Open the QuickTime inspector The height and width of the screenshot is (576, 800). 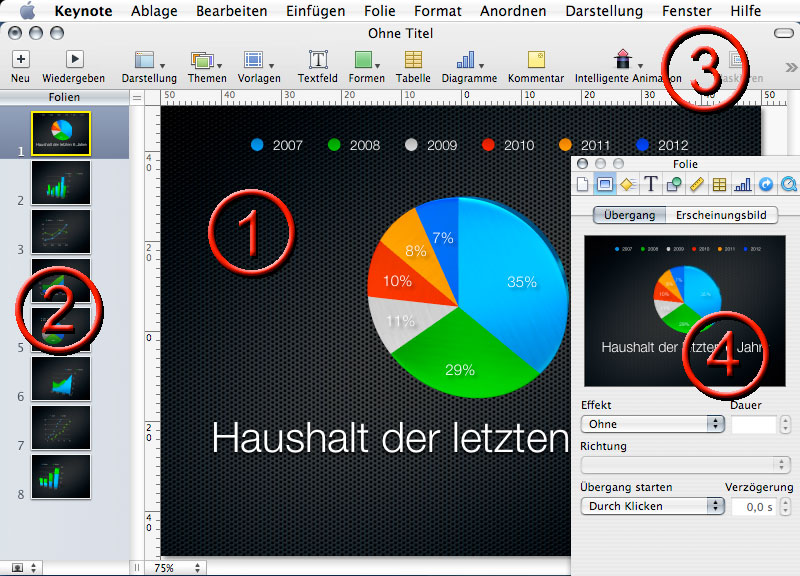point(790,184)
